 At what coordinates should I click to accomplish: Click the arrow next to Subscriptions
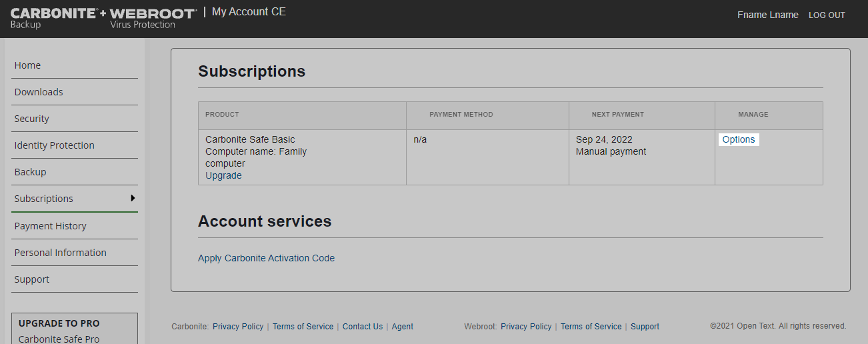133,198
